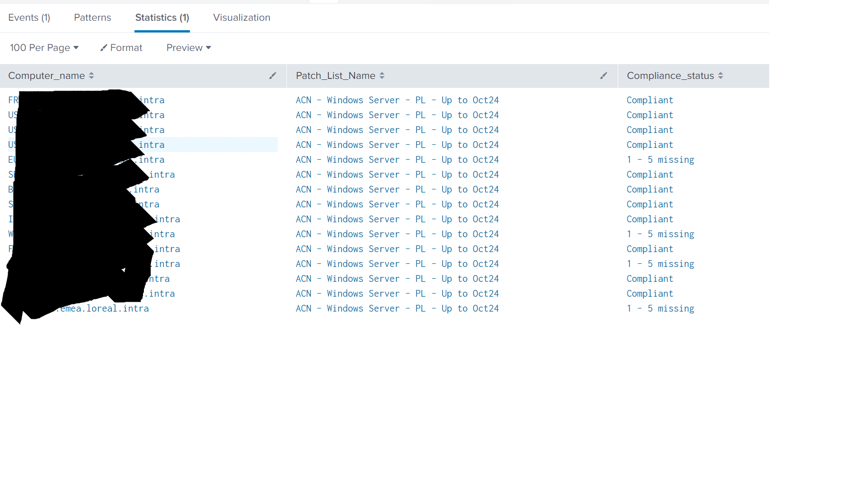Click the first row's Patch_List_Name value

[397, 100]
